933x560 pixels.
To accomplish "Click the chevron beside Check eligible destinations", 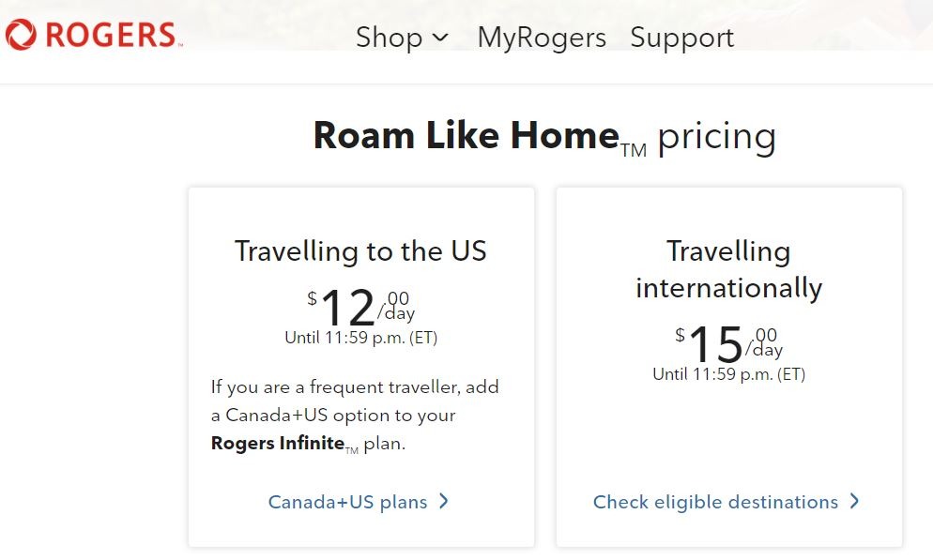I will pyautogui.click(x=854, y=502).
